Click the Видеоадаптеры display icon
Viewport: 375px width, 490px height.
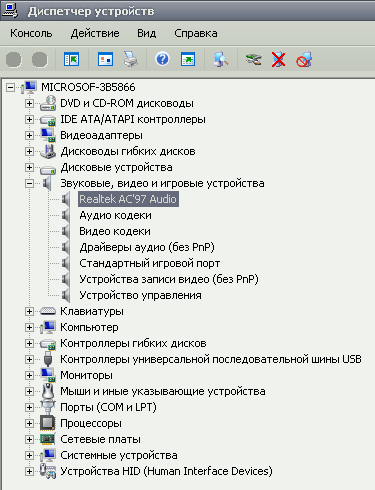pyautogui.click(x=48, y=135)
